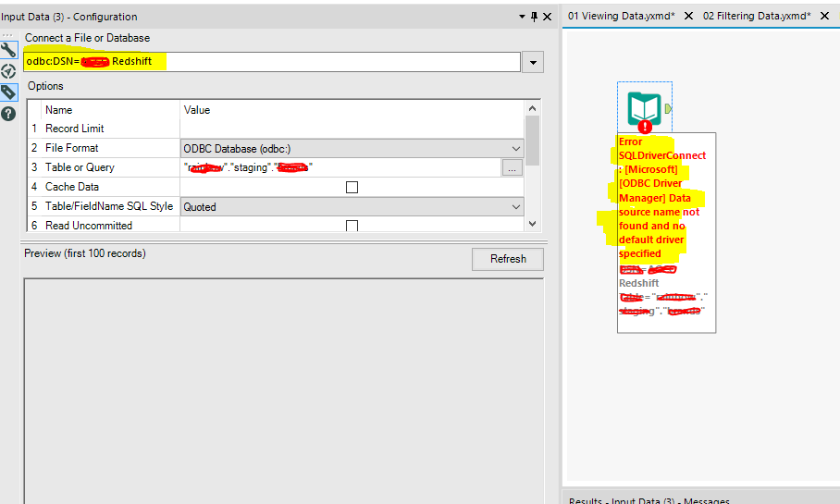
Task: Open the navigation compass tab icon
Action: pos(8,71)
